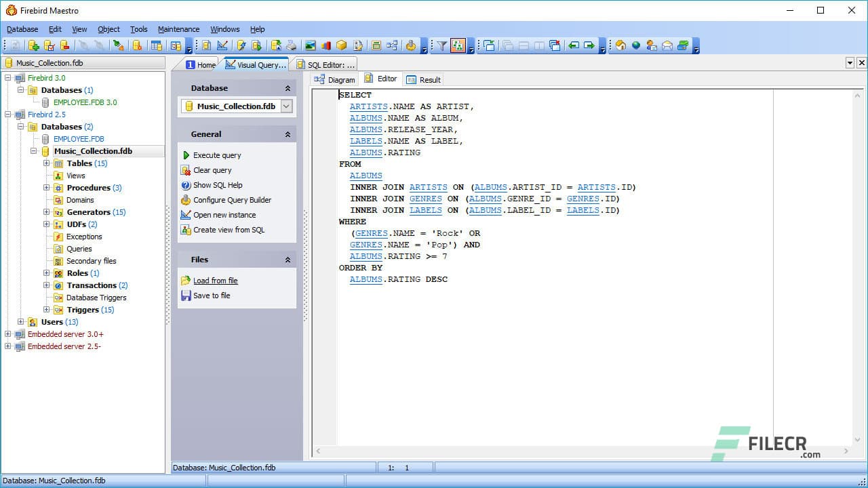
Task: Select the filter icon on the toolbar
Action: click(441, 45)
